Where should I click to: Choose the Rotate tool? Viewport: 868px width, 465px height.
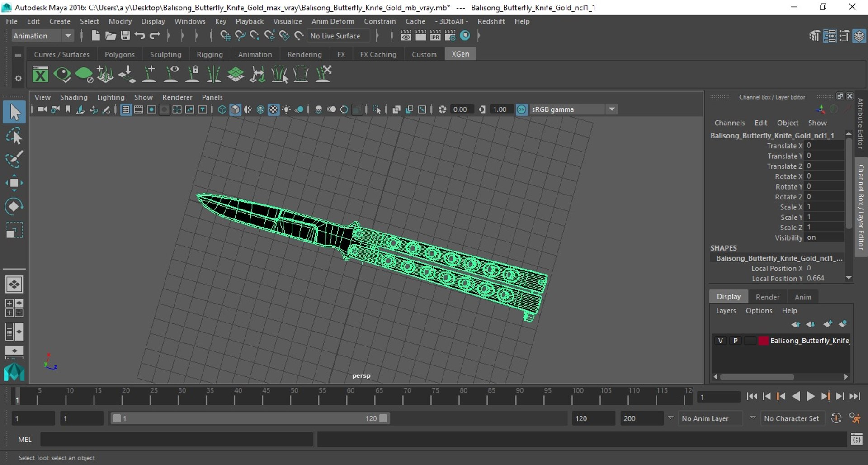pyautogui.click(x=14, y=206)
